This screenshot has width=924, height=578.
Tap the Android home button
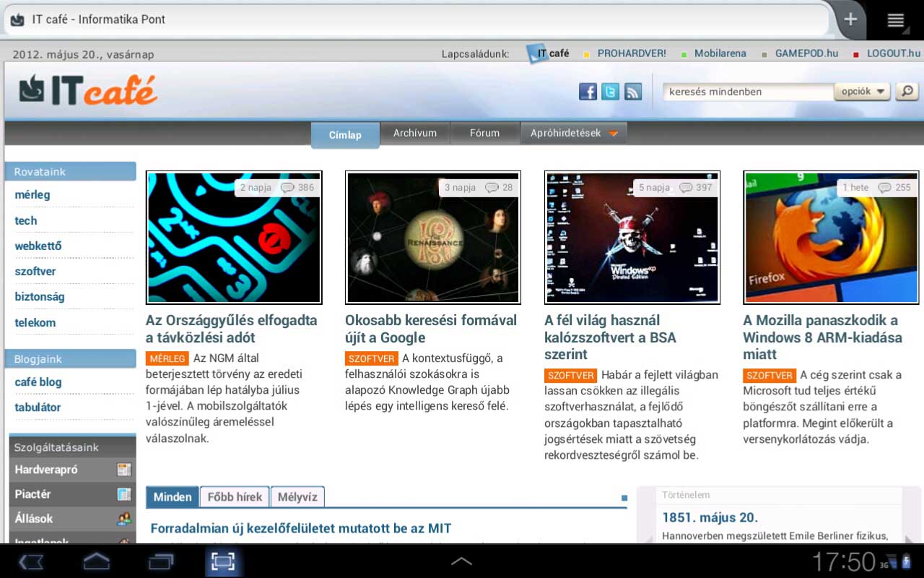[x=97, y=561]
